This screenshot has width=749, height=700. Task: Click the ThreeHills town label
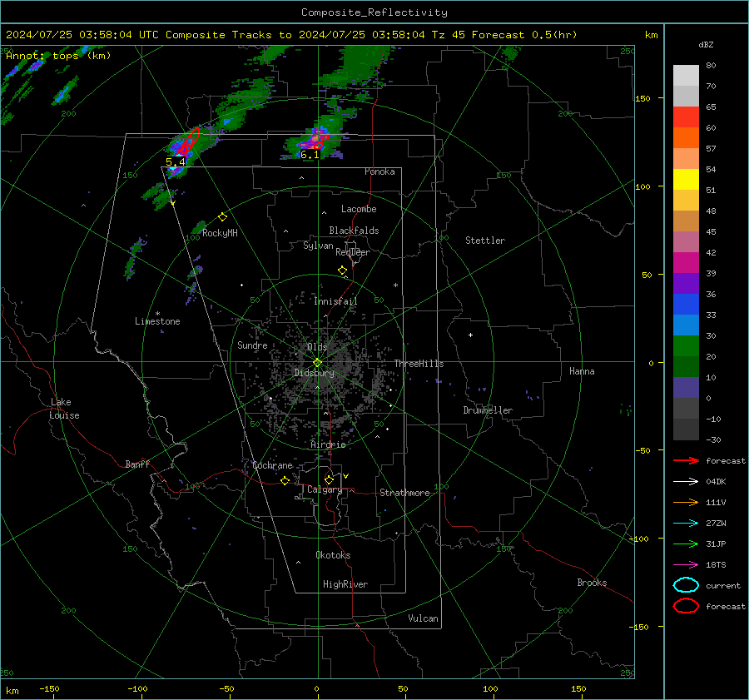coord(419,364)
